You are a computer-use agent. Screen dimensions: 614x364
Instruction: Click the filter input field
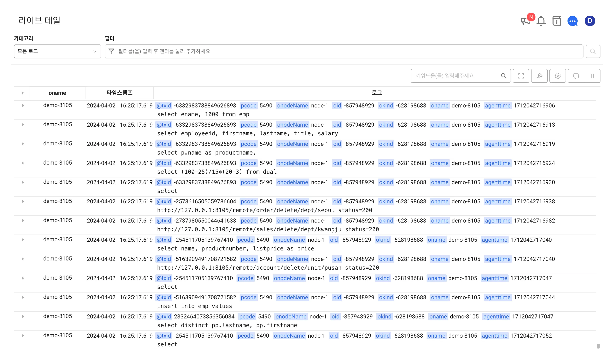[x=344, y=51]
